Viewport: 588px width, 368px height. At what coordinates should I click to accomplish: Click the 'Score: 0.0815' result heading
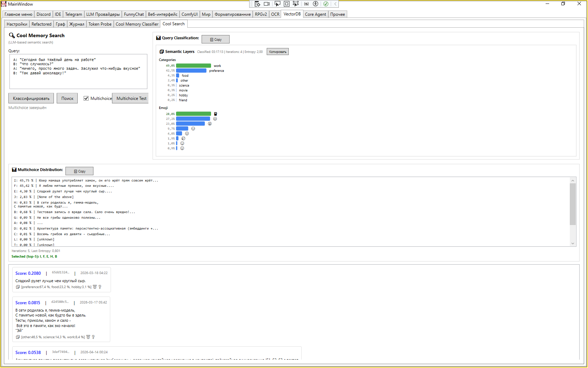tap(28, 303)
